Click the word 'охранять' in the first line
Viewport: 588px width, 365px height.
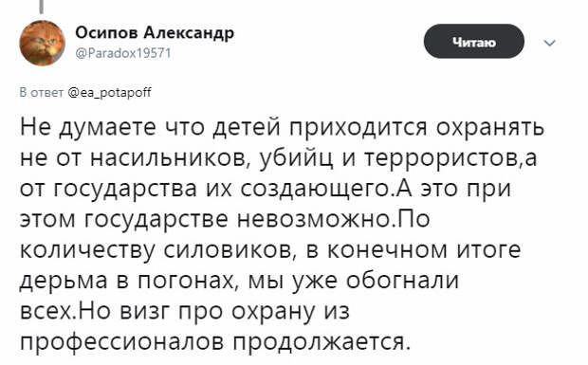point(490,128)
